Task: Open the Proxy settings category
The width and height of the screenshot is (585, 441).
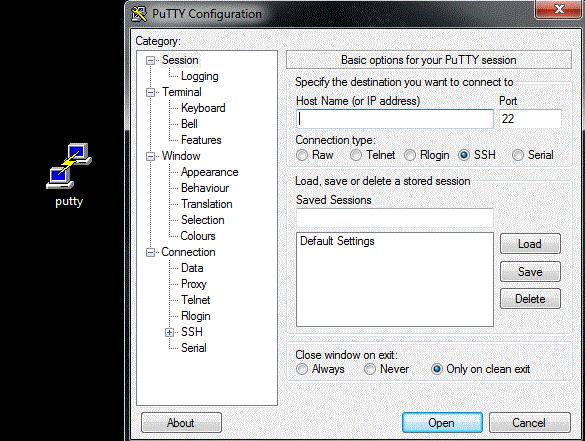Action: [x=194, y=284]
